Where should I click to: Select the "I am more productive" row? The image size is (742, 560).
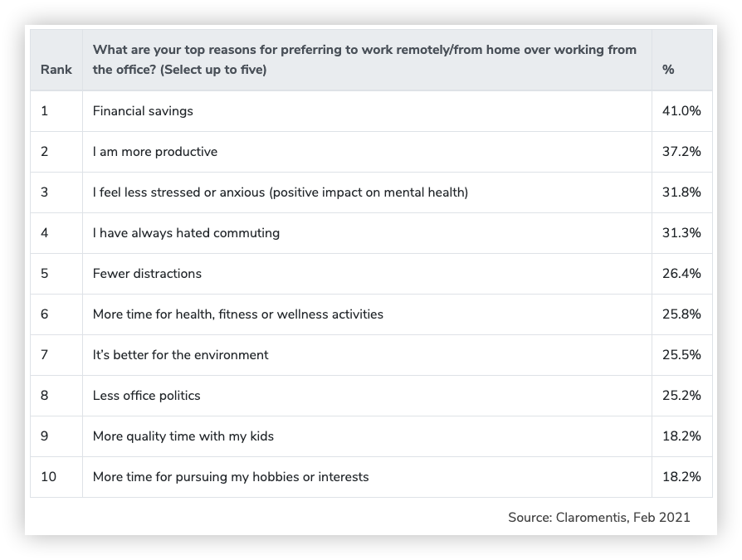pos(155,152)
